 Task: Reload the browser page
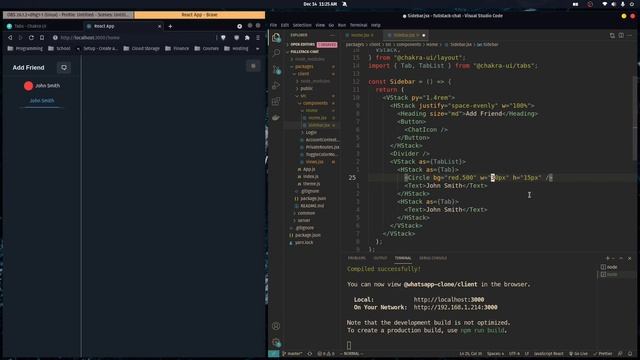tap(31, 38)
